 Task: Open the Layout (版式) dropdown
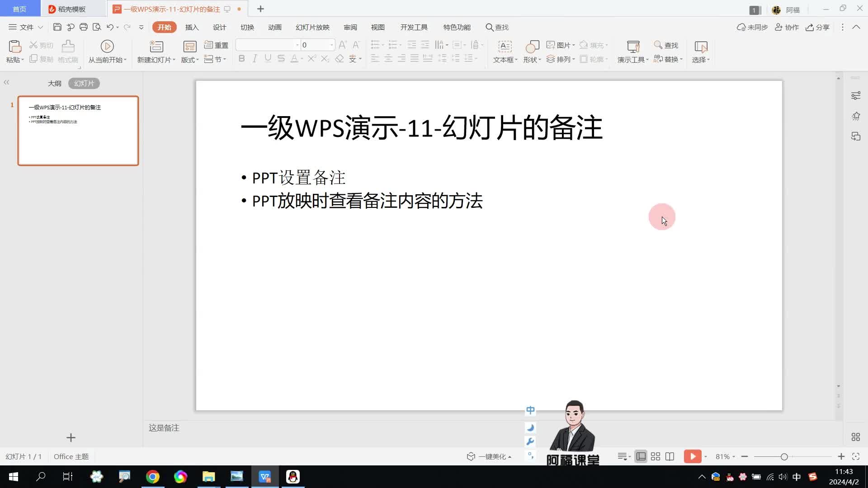click(190, 60)
